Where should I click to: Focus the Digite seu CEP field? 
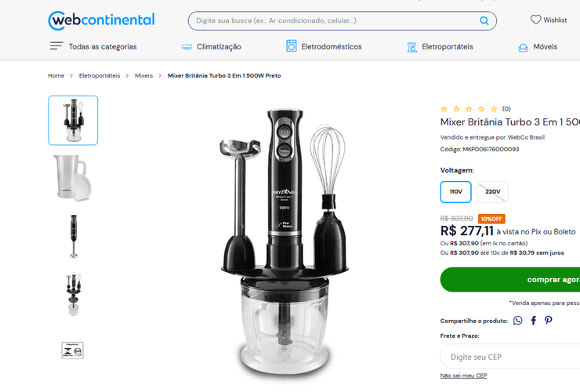coord(510,357)
